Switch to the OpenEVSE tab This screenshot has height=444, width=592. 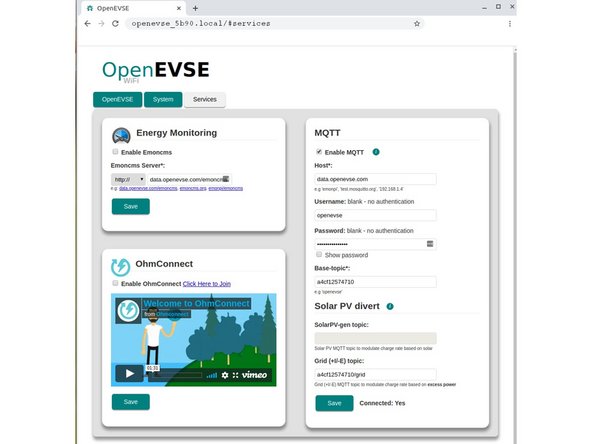coord(117,100)
